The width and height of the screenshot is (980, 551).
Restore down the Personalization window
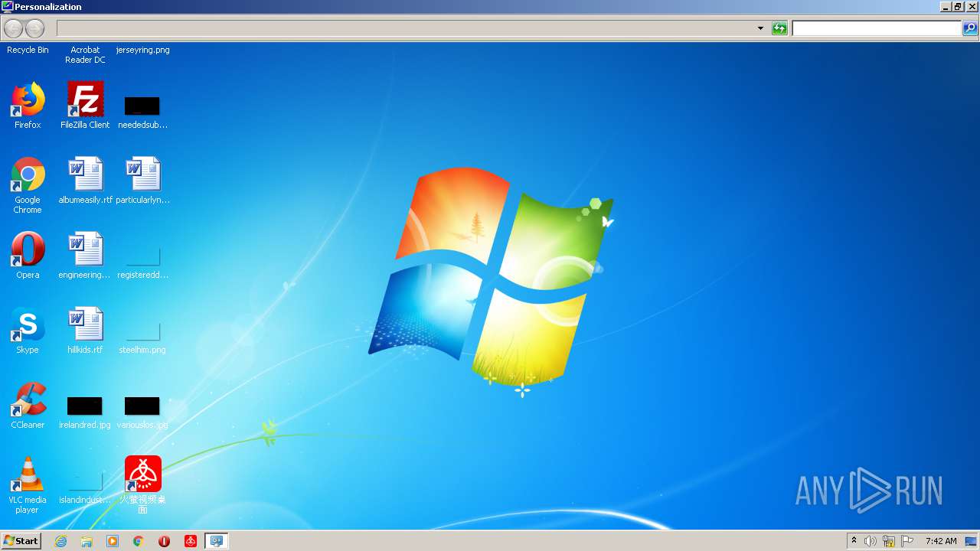point(957,6)
